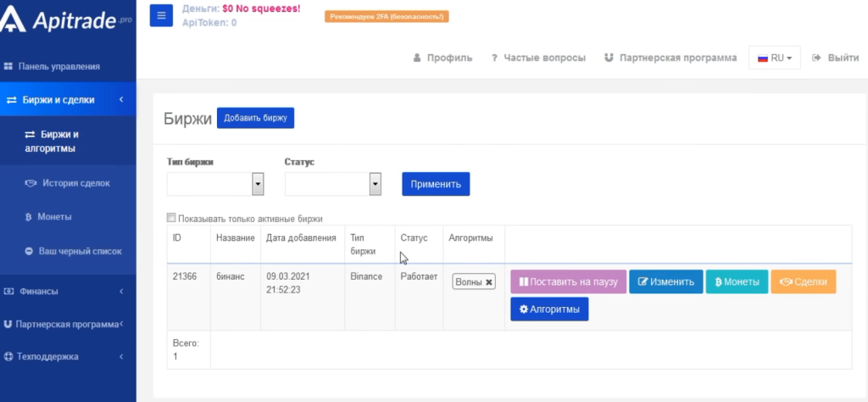The image size is (868, 402).
Task: Click the Добавить биржу button
Action: tap(255, 118)
